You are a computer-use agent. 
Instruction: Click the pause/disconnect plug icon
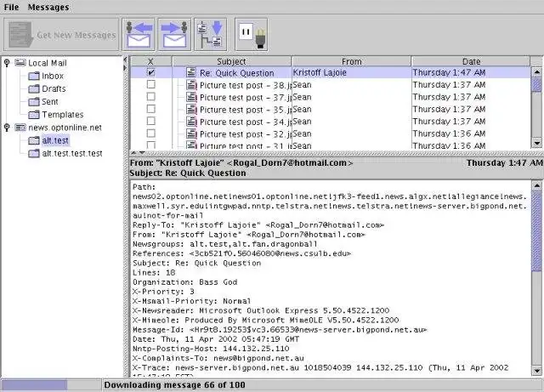coord(252,35)
